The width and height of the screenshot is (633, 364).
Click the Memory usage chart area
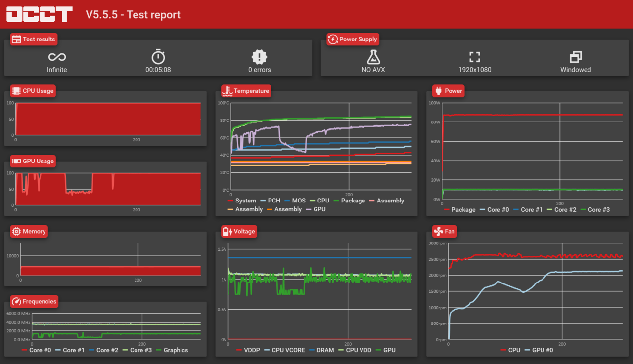click(110, 259)
